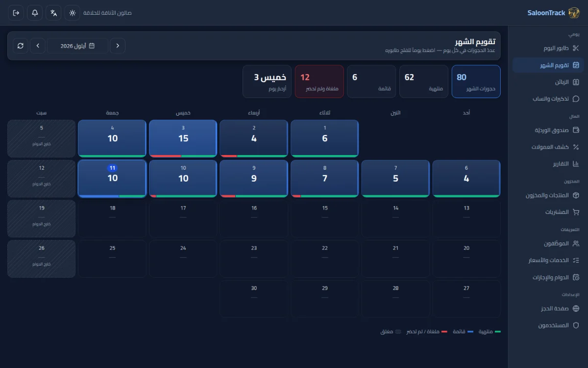This screenshot has height=368, width=588.
Task: Open notifications bell
Action: click(35, 13)
